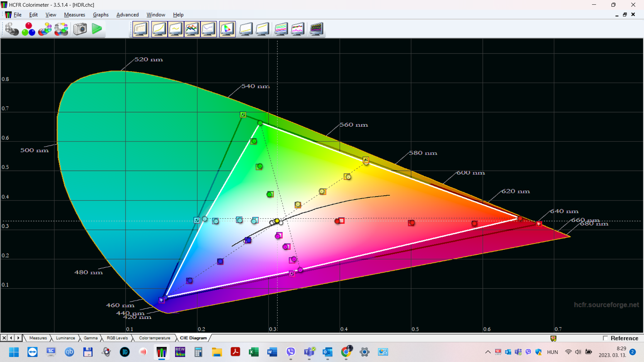Click the RGB primaries measurement icon
644x362 pixels.
[x=29, y=29]
